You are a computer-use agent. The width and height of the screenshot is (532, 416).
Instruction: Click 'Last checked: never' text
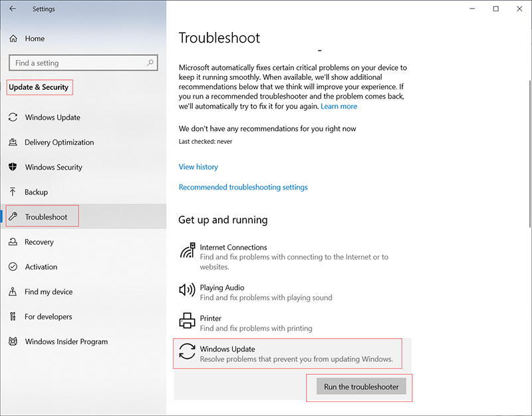[205, 142]
